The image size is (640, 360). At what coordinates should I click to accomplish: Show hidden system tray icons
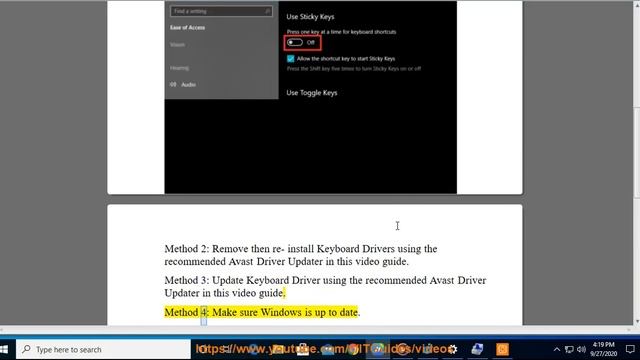click(x=556, y=349)
